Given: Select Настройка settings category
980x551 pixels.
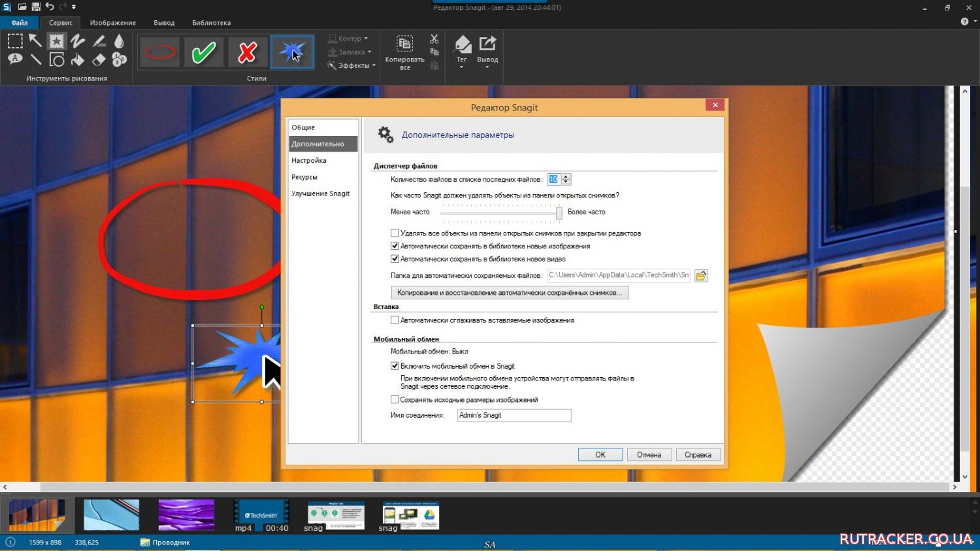Looking at the screenshot, I should tap(323, 160).
